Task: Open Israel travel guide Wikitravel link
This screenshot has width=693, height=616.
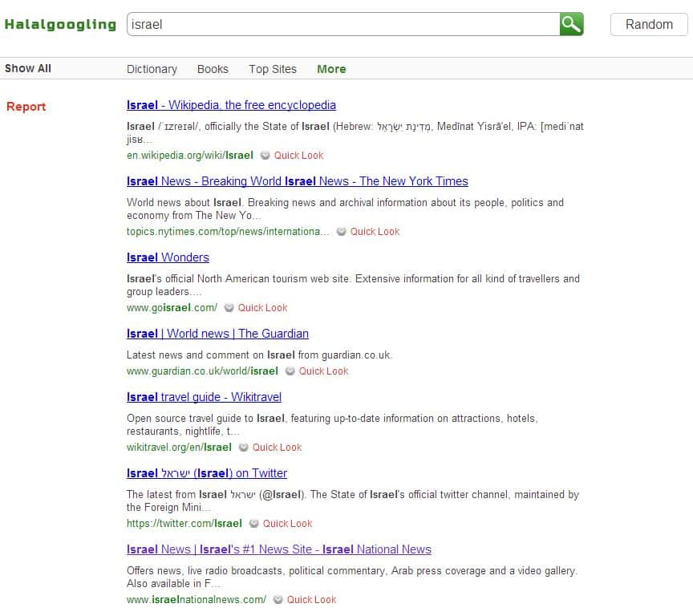Action: tap(204, 397)
